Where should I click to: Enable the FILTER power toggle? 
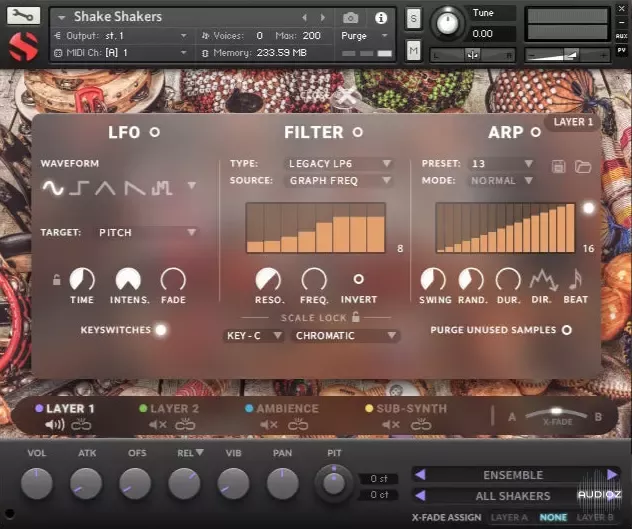[358, 132]
